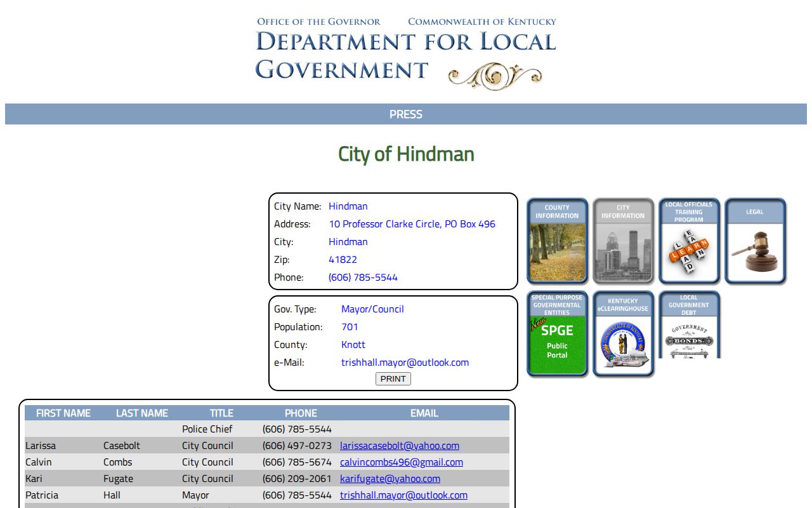The width and height of the screenshot is (812, 508).
Task: Click the PHONE column header
Action: pyautogui.click(x=301, y=413)
